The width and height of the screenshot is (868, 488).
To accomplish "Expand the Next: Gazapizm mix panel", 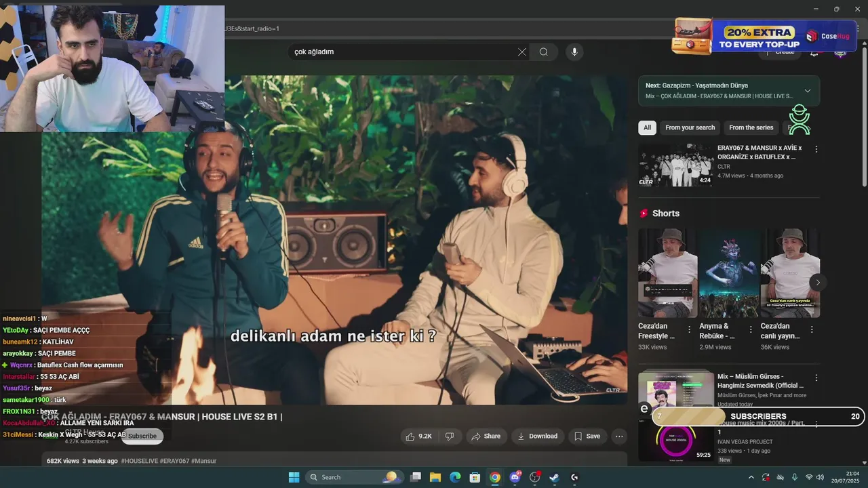I will (807, 91).
